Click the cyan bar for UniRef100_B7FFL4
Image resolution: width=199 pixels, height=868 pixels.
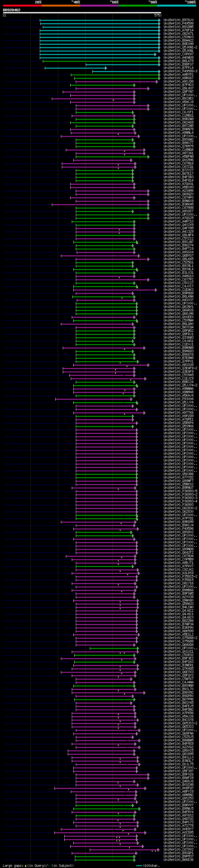pos(76,68)
